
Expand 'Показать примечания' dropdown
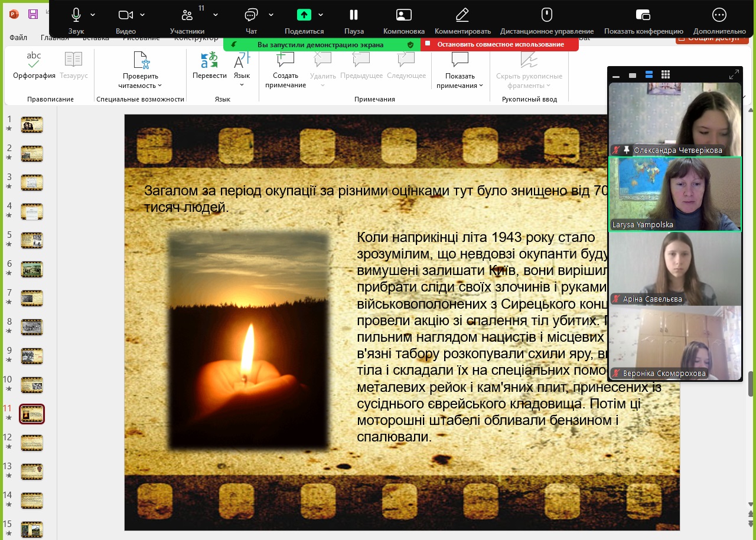481,86
